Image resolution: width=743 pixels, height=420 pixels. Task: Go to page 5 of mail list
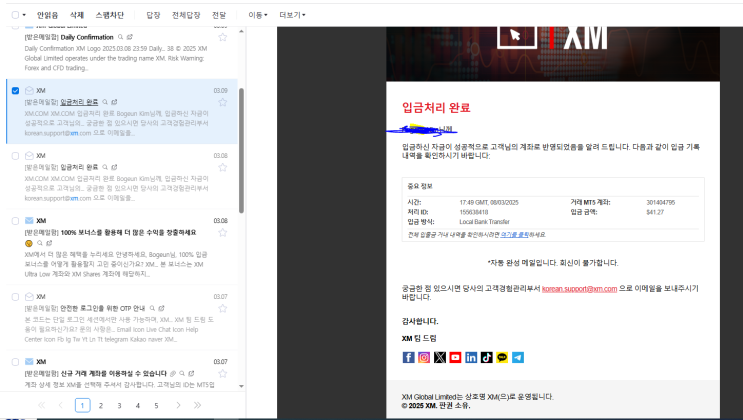click(x=156, y=405)
